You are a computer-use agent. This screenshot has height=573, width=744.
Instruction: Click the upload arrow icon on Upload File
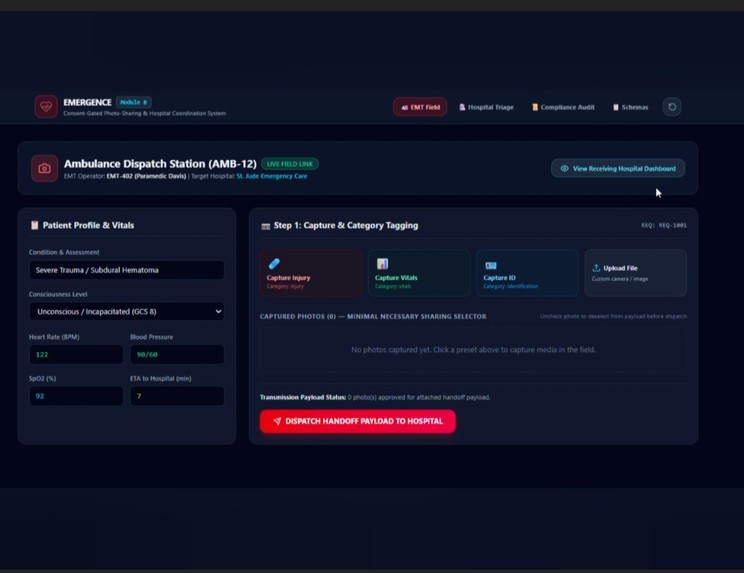tap(596, 268)
